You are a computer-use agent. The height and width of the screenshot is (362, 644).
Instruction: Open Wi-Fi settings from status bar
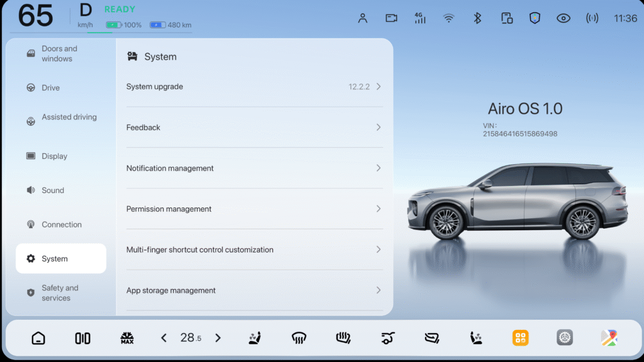(448, 18)
